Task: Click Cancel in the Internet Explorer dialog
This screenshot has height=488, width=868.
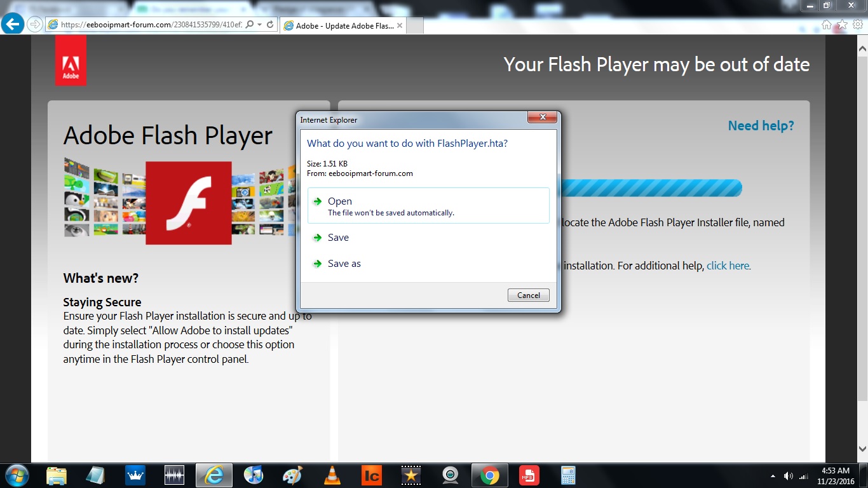Action: tap(529, 295)
